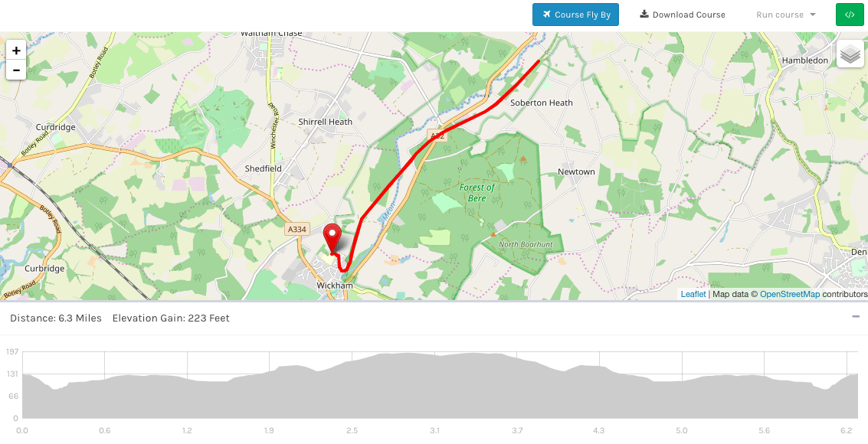Switch to the Distance summary bar

(57, 318)
